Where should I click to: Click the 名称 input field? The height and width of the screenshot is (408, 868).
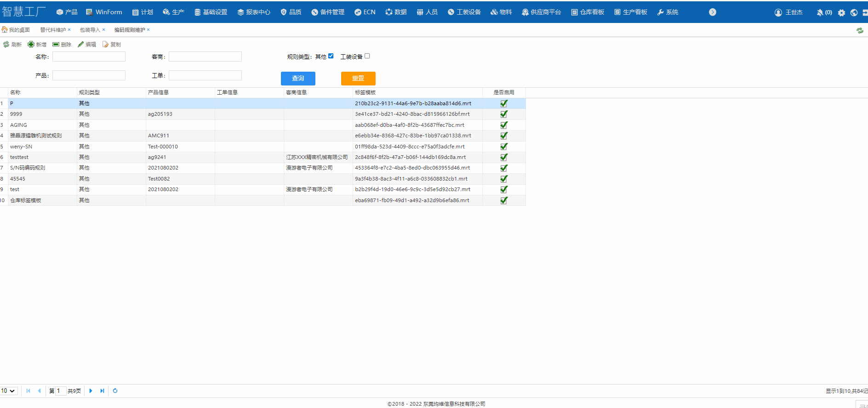89,57
